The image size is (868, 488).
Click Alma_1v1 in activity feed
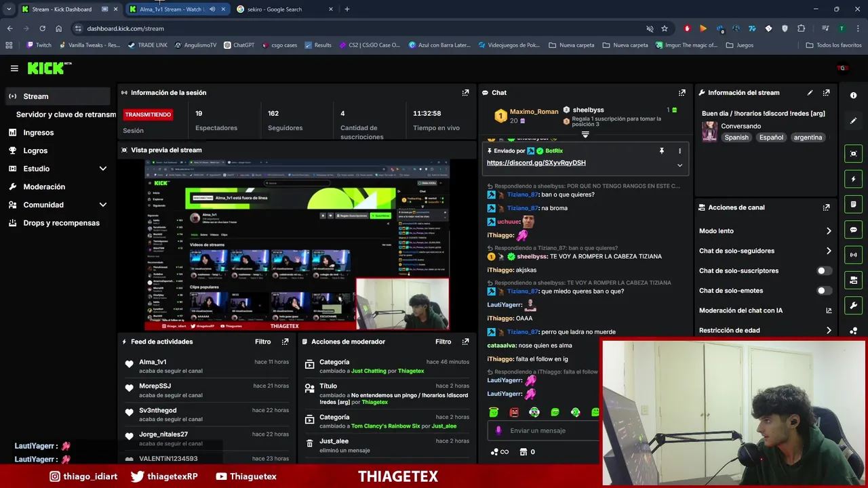tap(153, 362)
